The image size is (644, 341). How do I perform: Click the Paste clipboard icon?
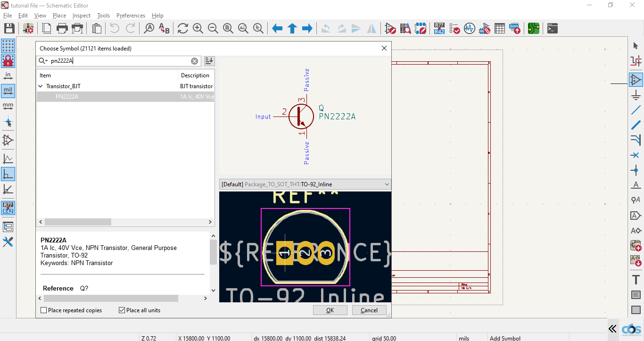point(97,28)
